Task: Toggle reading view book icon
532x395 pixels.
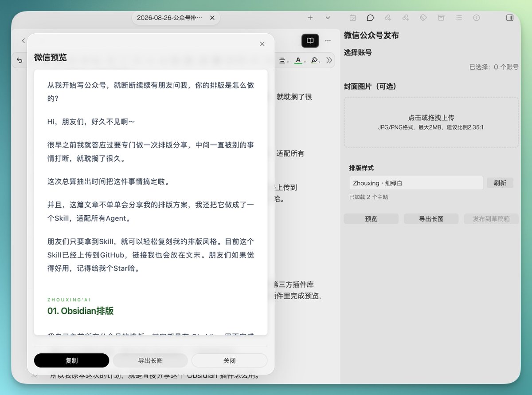Action: click(310, 40)
